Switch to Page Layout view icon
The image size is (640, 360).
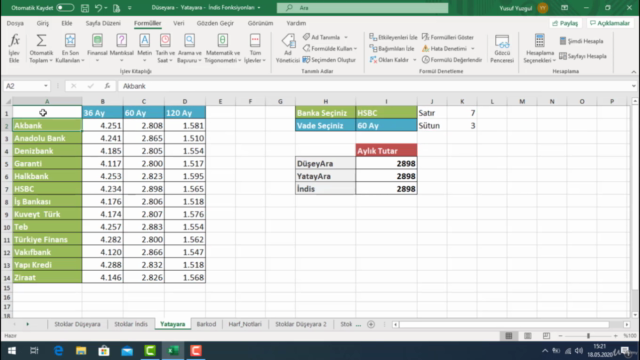pyautogui.click(x=527, y=336)
